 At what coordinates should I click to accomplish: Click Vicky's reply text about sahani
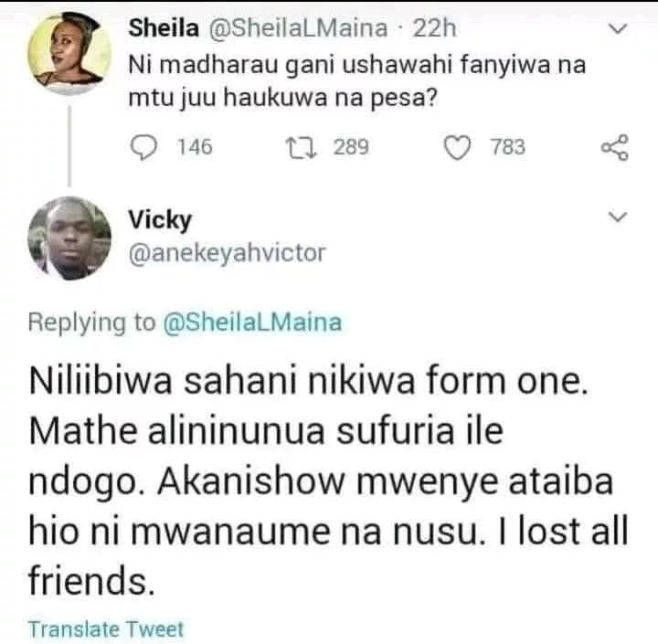[x=329, y=480]
